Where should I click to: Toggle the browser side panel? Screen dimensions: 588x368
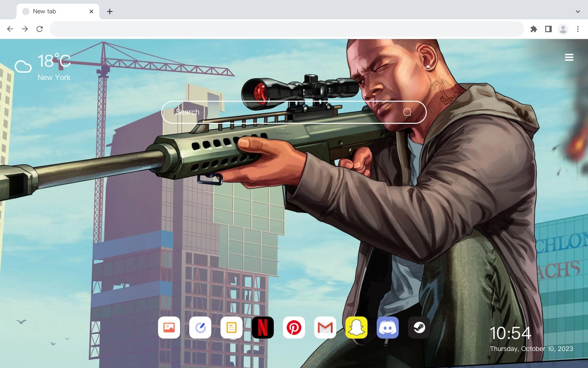tap(548, 29)
